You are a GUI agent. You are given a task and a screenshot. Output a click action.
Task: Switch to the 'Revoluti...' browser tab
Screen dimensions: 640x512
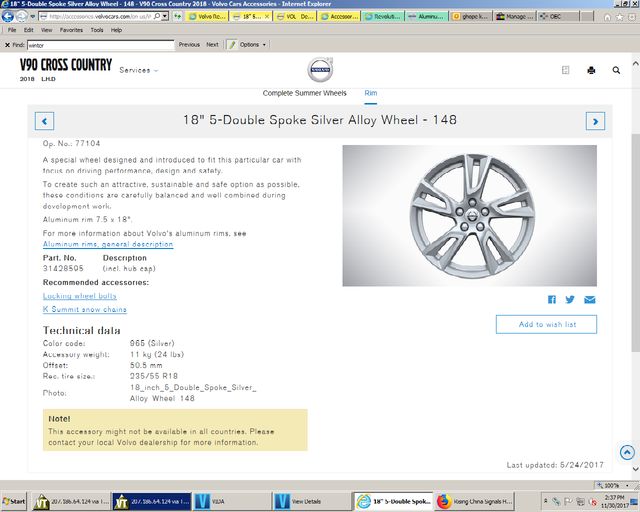[x=384, y=16]
